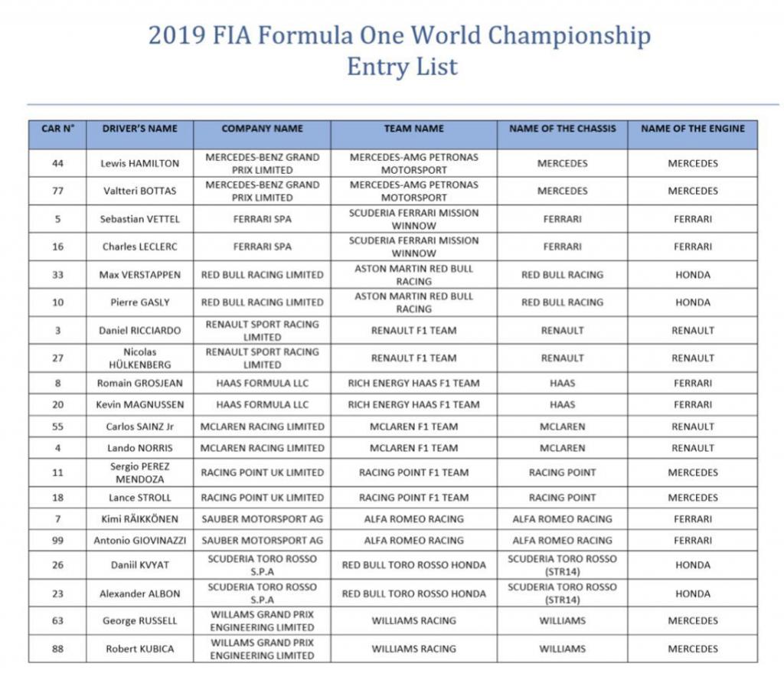Viewport: 784px width, 680px height.
Task: Select the Max VERSTAPPEN driver cell
Action: click(140, 274)
